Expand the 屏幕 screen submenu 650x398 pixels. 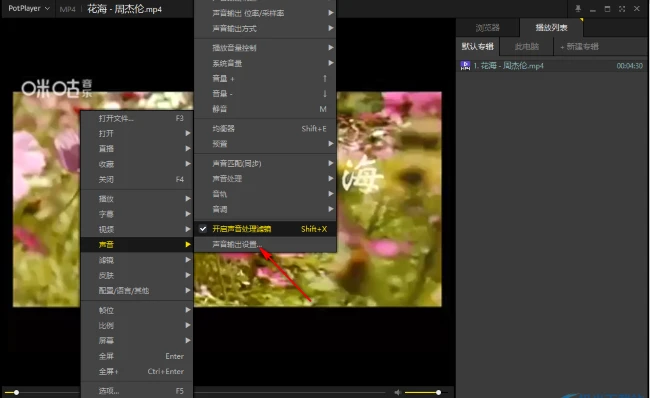click(x=137, y=341)
